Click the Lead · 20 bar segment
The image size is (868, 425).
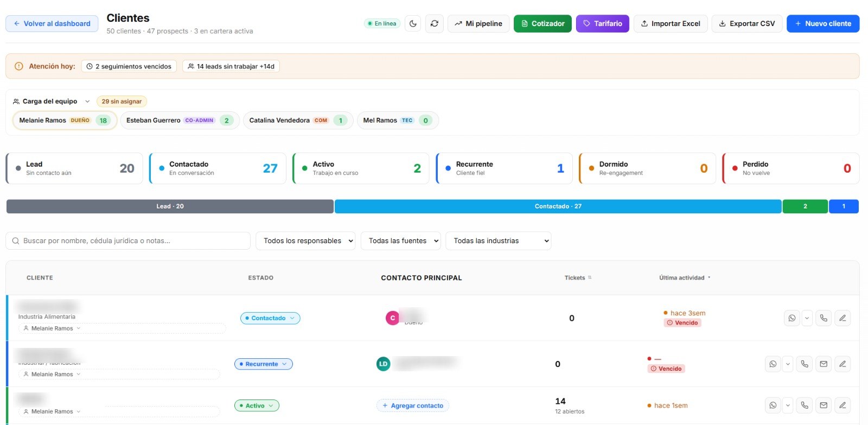(170, 206)
